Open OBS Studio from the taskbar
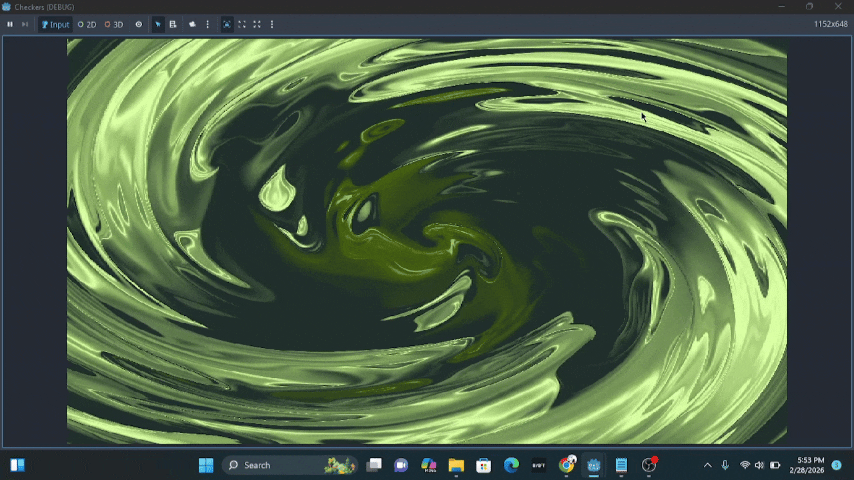 (649, 465)
